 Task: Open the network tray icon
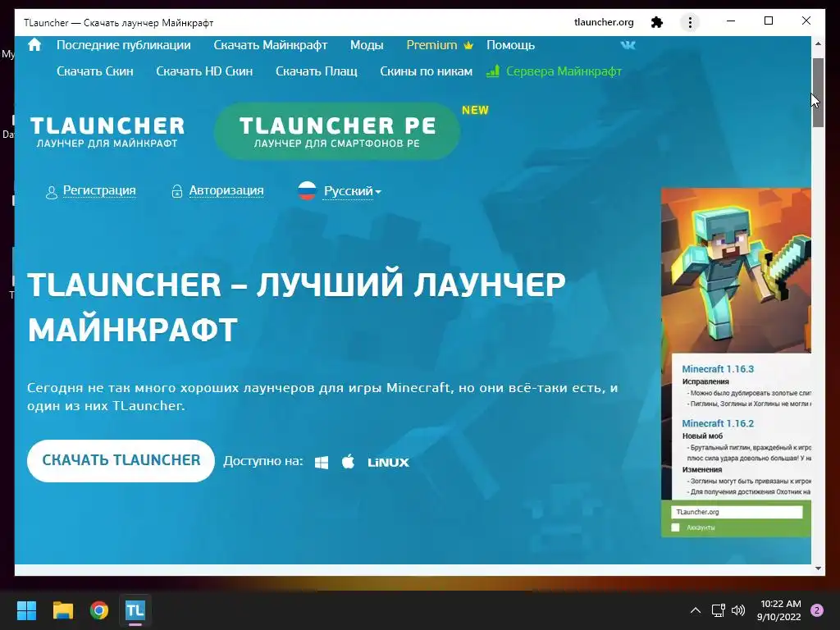pyautogui.click(x=719, y=610)
